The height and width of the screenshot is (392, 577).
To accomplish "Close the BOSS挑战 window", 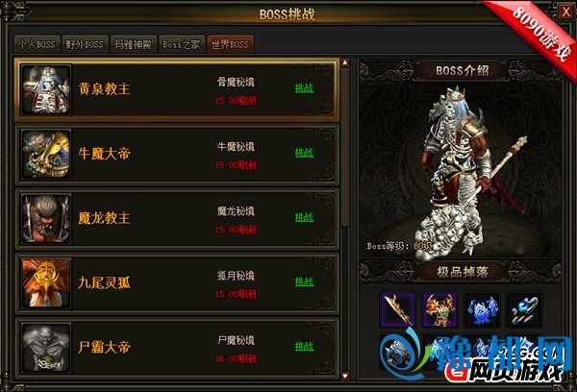I will pyautogui.click(x=565, y=12).
